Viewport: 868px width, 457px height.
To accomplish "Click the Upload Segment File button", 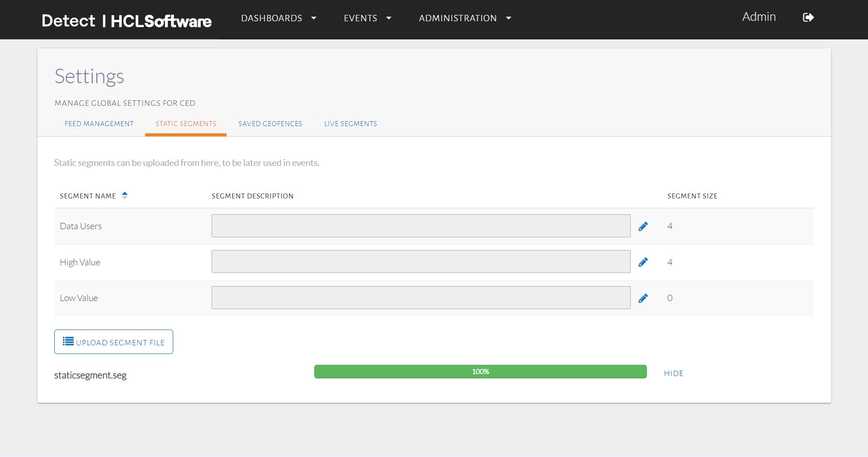I will click(x=113, y=342).
